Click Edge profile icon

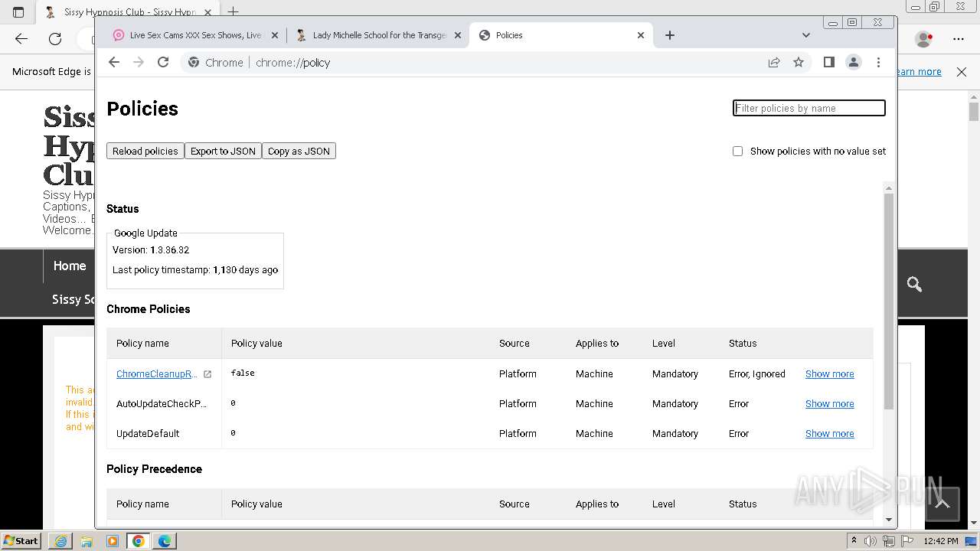coord(924,38)
